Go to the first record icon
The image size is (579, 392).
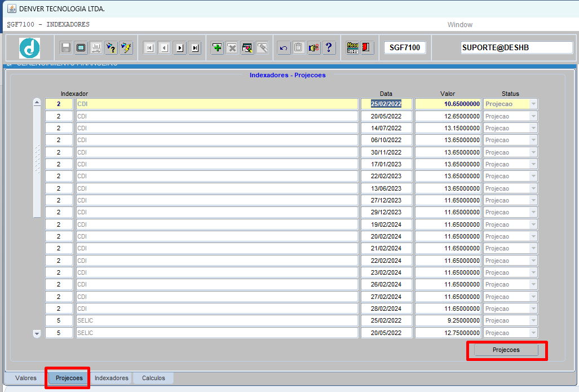tap(149, 48)
